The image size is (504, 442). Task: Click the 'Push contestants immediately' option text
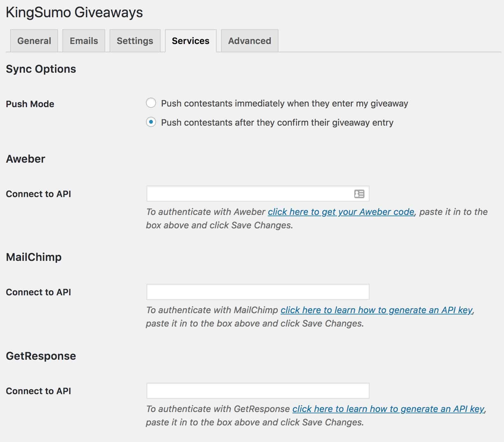click(x=284, y=103)
